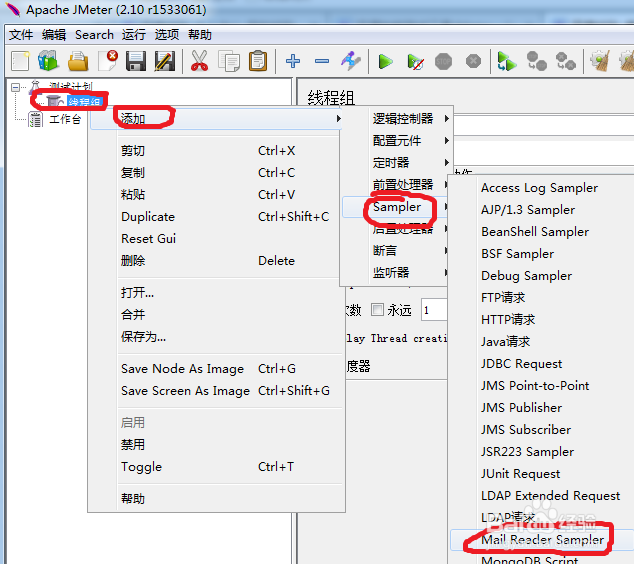
Task: Click the loop count field showing 1
Action: [434, 310]
